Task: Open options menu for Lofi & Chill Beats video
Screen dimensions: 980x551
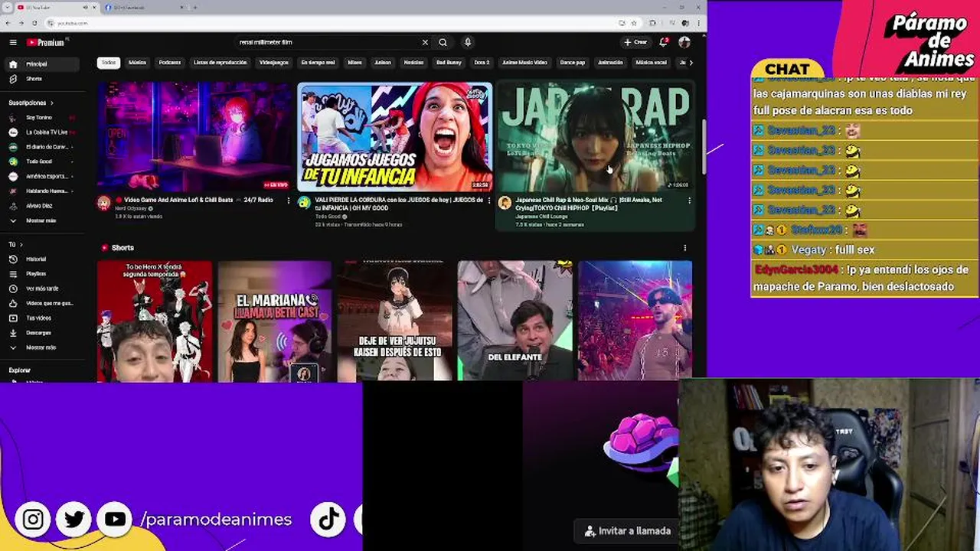Action: pyautogui.click(x=289, y=201)
